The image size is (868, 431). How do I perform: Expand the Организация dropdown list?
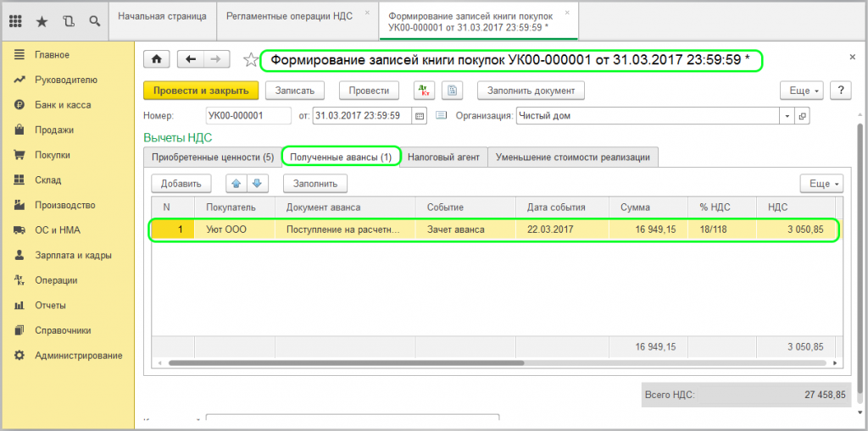pyautogui.click(x=787, y=116)
